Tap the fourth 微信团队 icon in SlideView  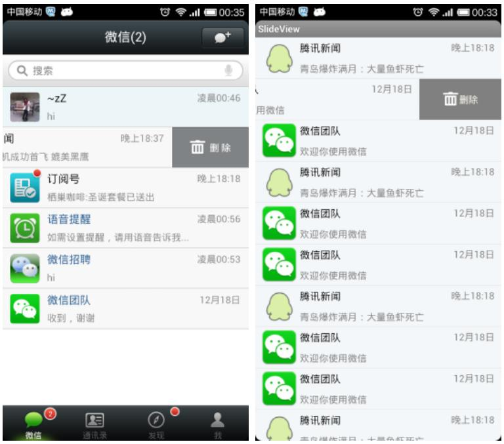(x=279, y=347)
